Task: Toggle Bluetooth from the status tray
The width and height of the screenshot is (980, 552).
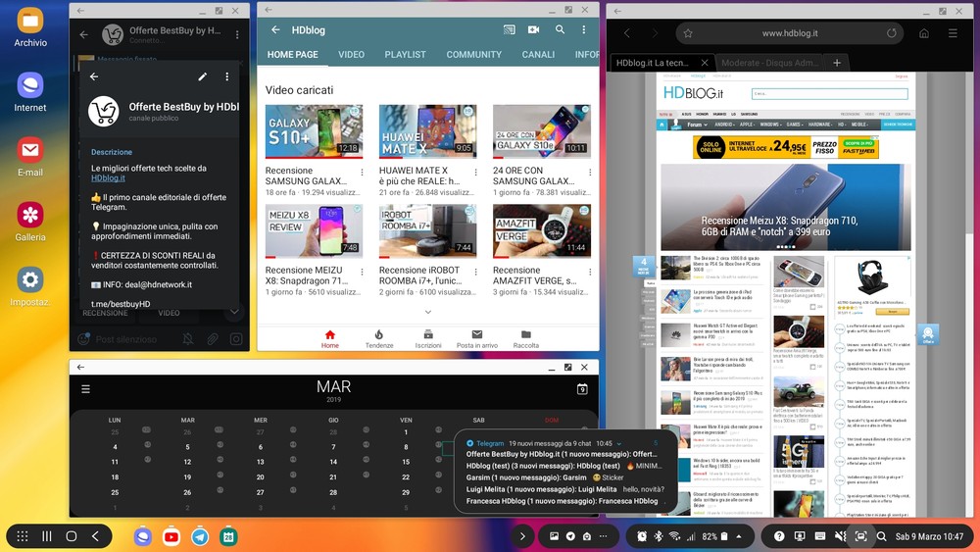Action: point(659,536)
